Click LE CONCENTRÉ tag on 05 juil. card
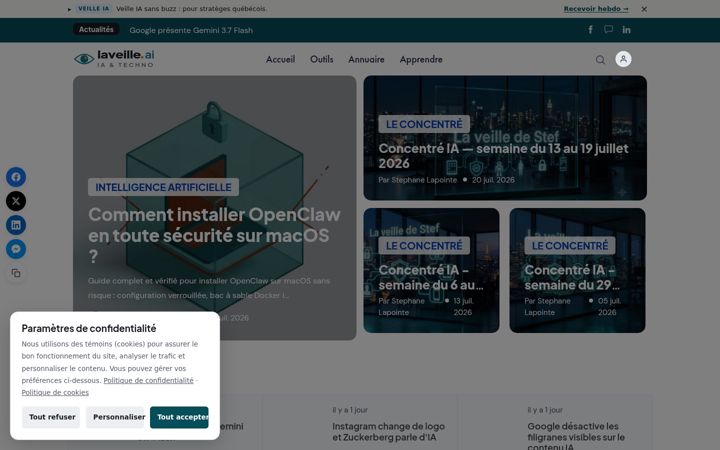This screenshot has width=720, height=450. pos(570,246)
